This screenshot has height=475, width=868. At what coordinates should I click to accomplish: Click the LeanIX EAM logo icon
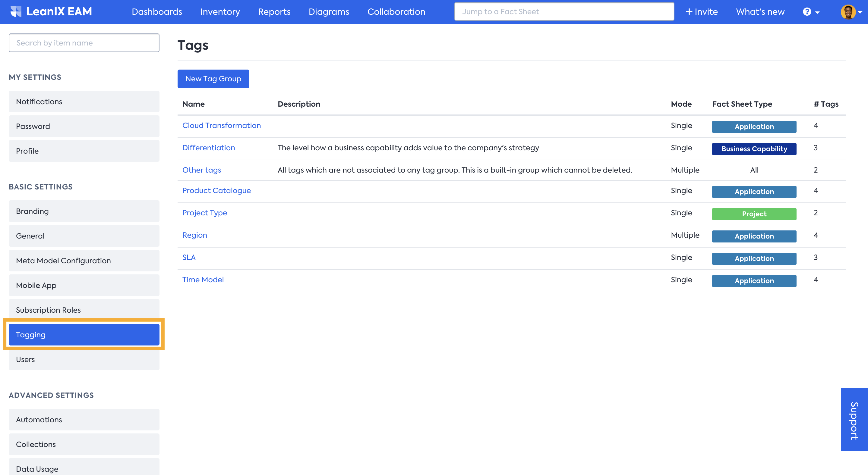[x=15, y=11]
